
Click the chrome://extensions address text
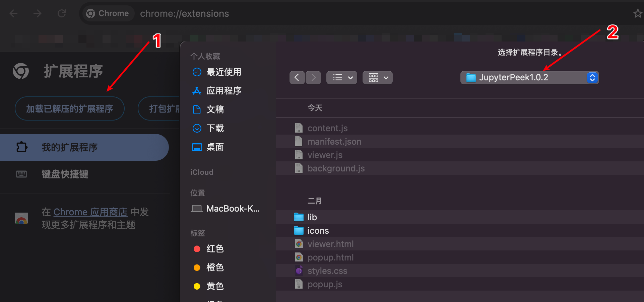tap(184, 13)
